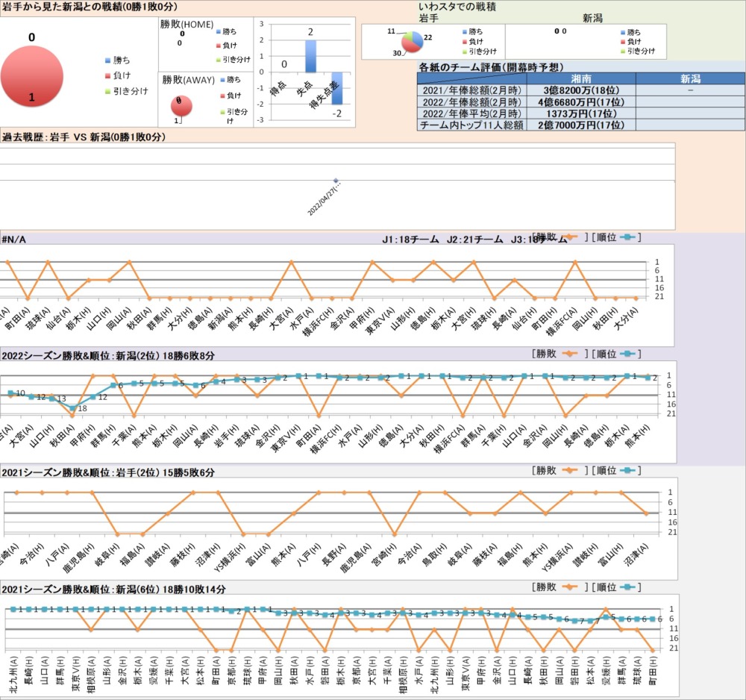Click the blue 勝ち legend marker beside large pie
This screenshot has height=700, width=746.
107,60
